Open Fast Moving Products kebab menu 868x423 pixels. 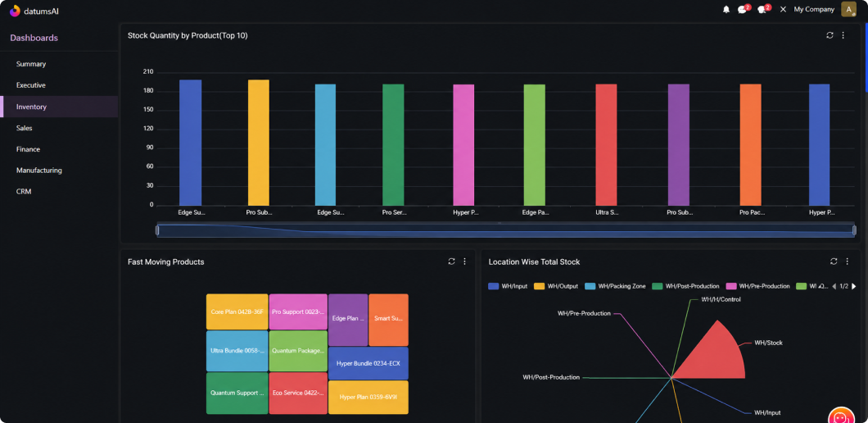pyautogui.click(x=464, y=262)
